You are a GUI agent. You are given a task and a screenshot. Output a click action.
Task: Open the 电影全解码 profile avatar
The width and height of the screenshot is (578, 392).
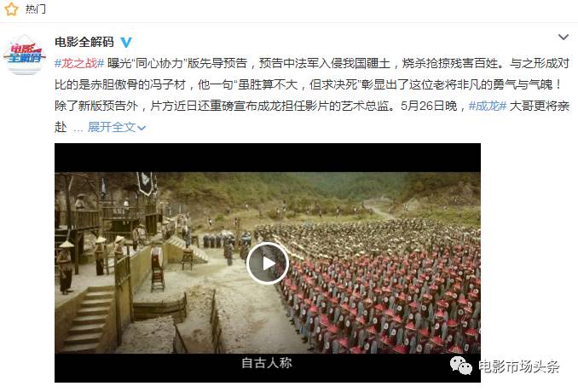[x=24, y=55]
